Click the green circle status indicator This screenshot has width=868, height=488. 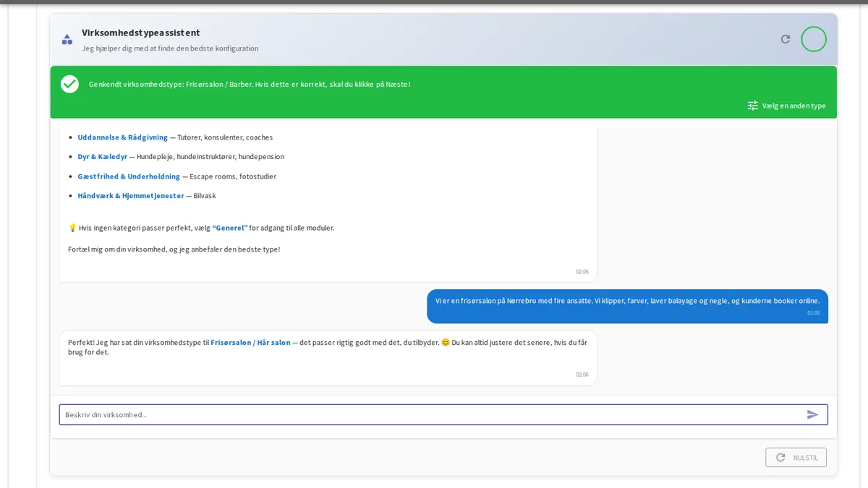coord(814,39)
